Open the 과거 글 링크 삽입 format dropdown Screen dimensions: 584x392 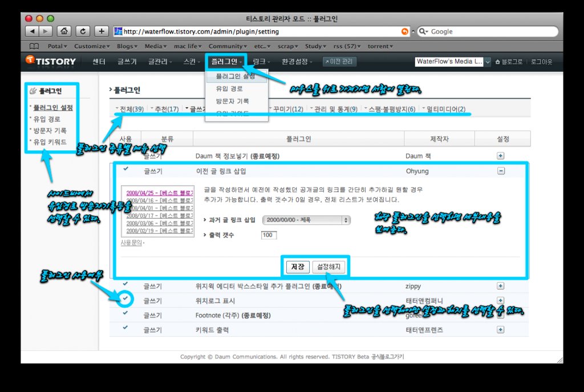click(x=306, y=220)
